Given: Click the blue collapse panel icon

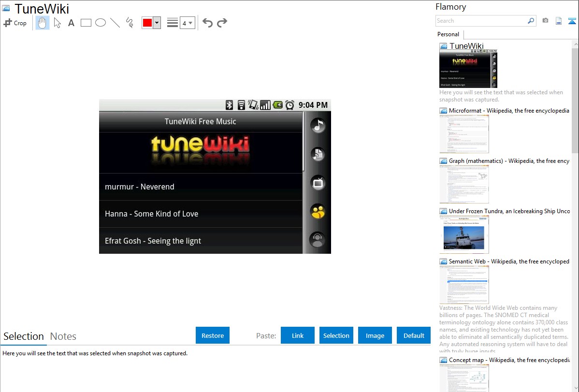Looking at the screenshot, I should coord(572,21).
